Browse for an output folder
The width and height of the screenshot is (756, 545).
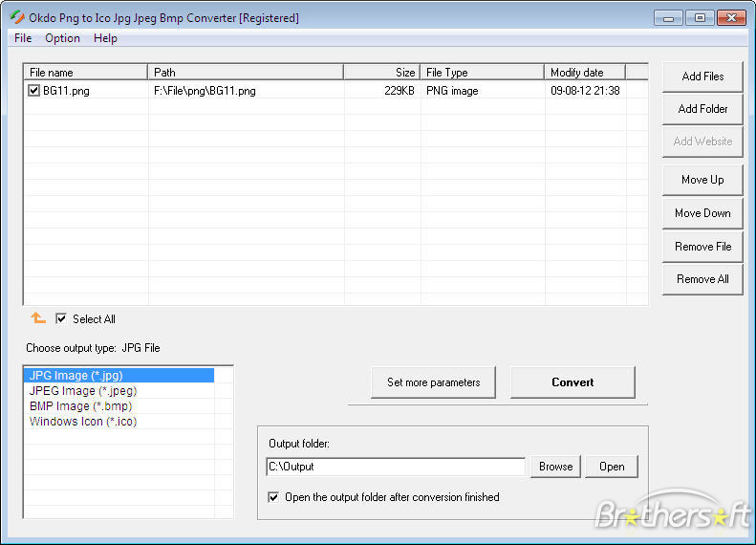coord(555,467)
